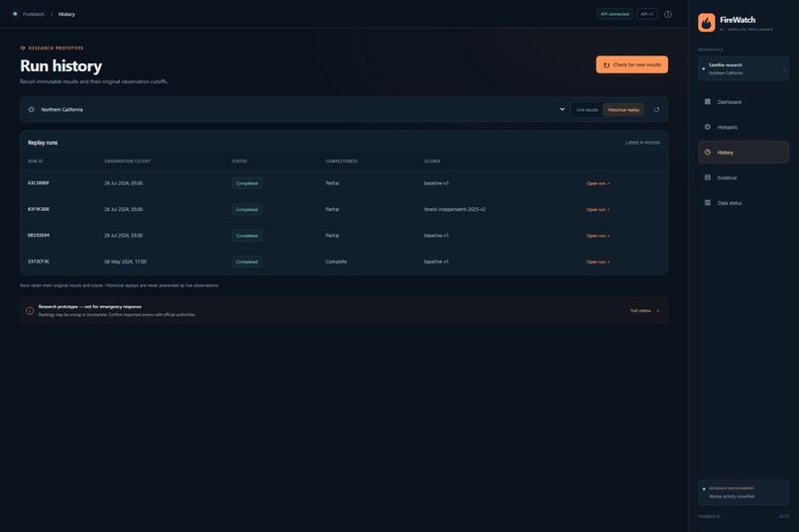
Task: Click the Status column header
Action: click(x=239, y=161)
